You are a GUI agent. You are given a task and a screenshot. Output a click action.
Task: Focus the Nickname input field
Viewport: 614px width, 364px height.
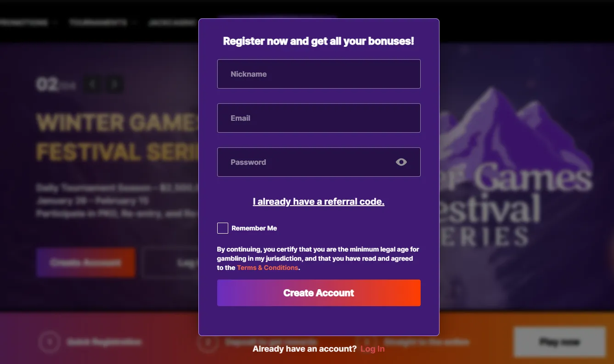319,74
